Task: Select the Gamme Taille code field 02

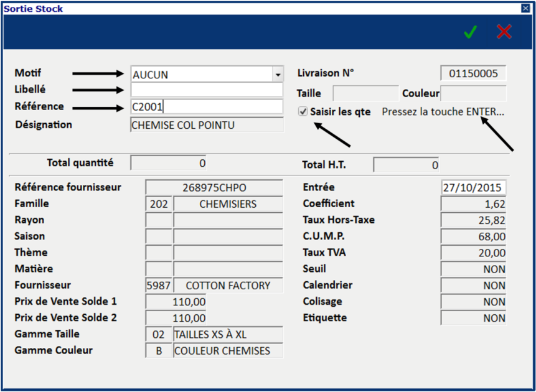Action: click(159, 334)
